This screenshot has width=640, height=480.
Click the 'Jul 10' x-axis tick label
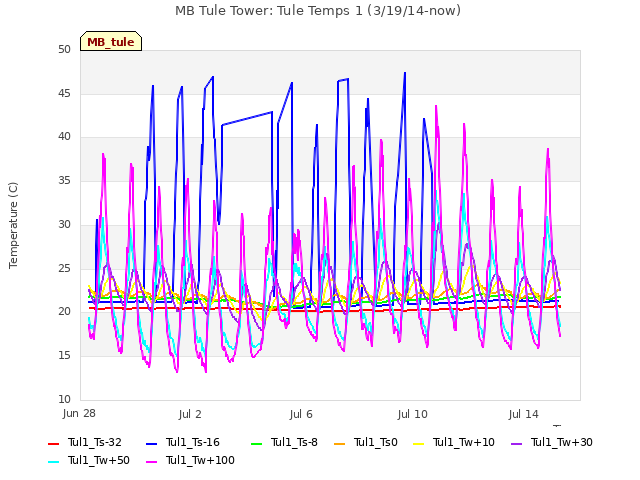click(x=413, y=415)
